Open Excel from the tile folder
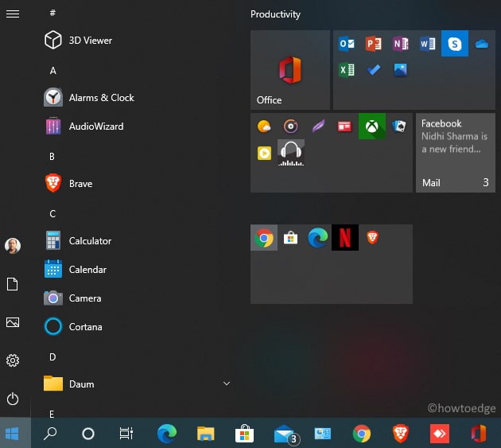Viewport: 501px width, 448px height. [347, 70]
